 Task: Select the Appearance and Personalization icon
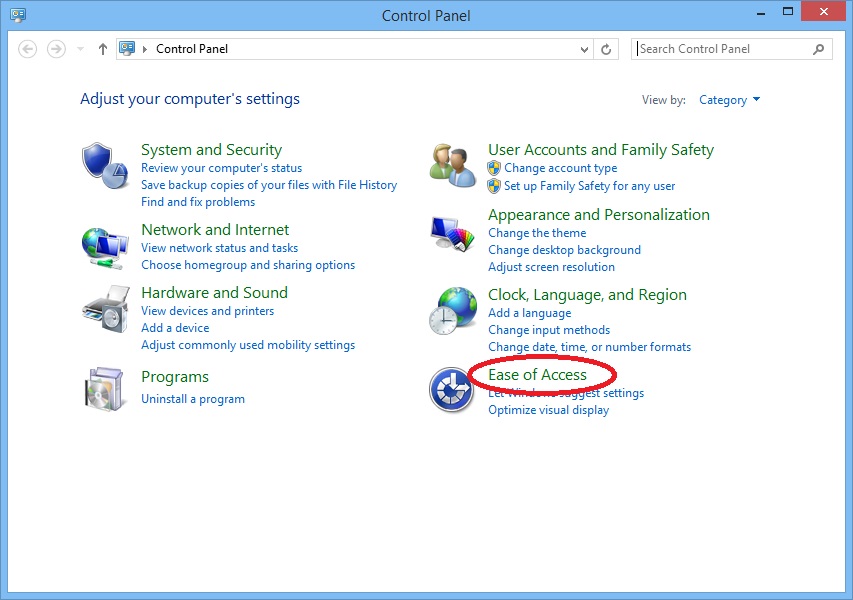pos(451,232)
